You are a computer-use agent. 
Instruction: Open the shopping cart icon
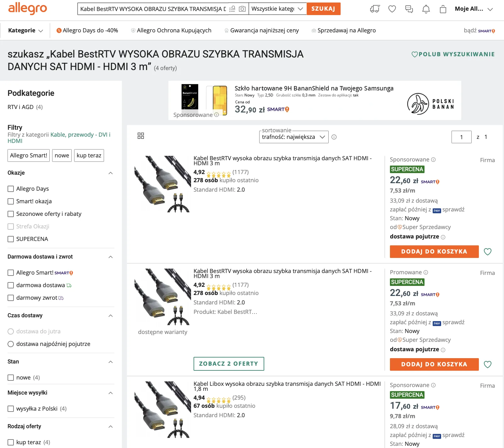(x=443, y=9)
